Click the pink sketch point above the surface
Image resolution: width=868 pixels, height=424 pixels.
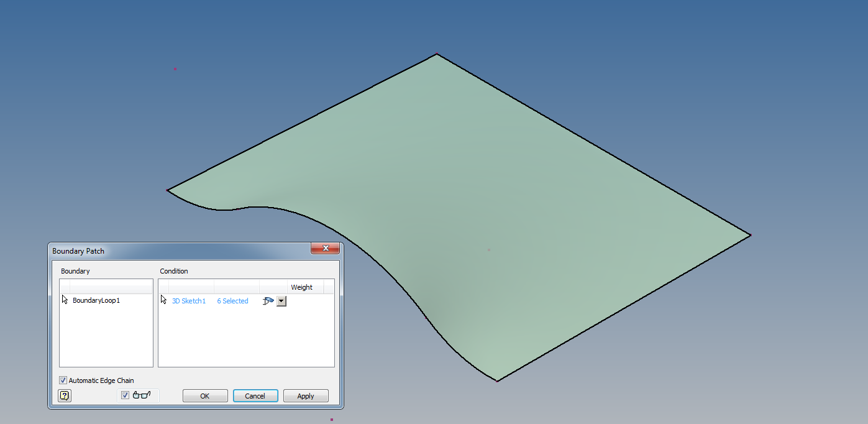coord(175,68)
